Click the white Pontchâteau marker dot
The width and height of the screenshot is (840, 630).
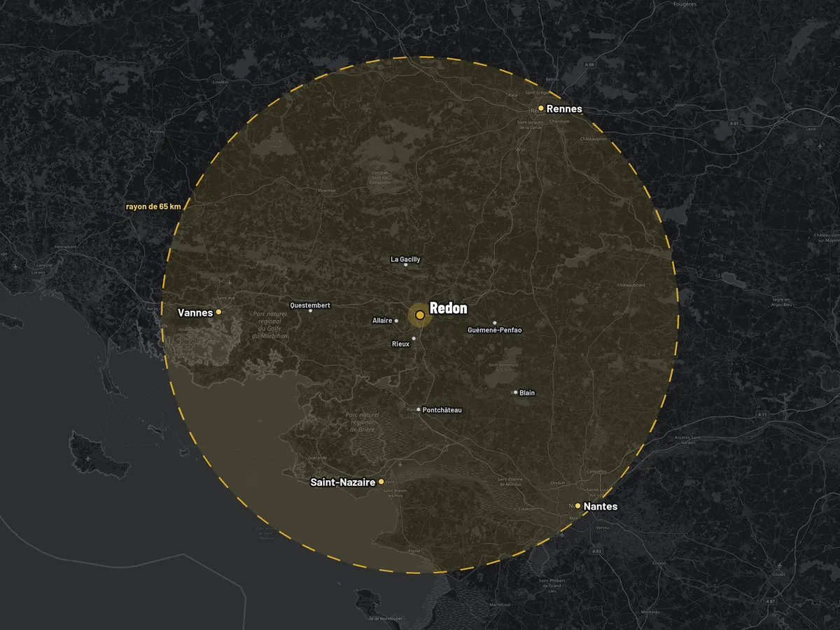pyautogui.click(x=418, y=409)
